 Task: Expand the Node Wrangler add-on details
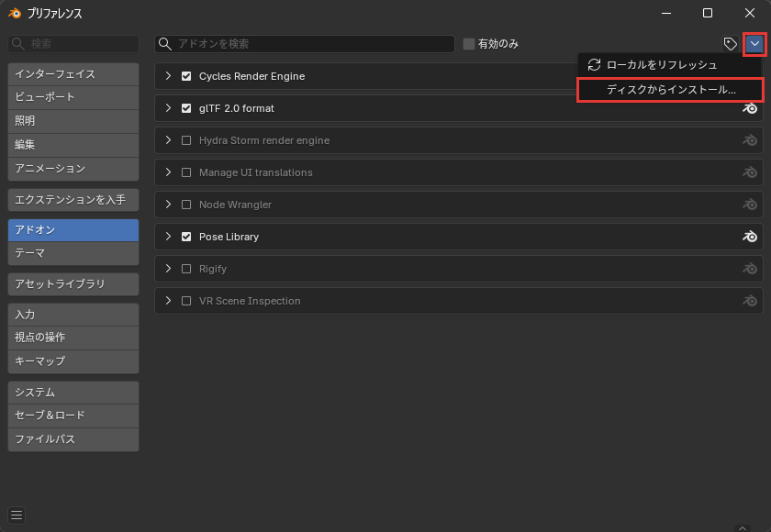[168, 205]
